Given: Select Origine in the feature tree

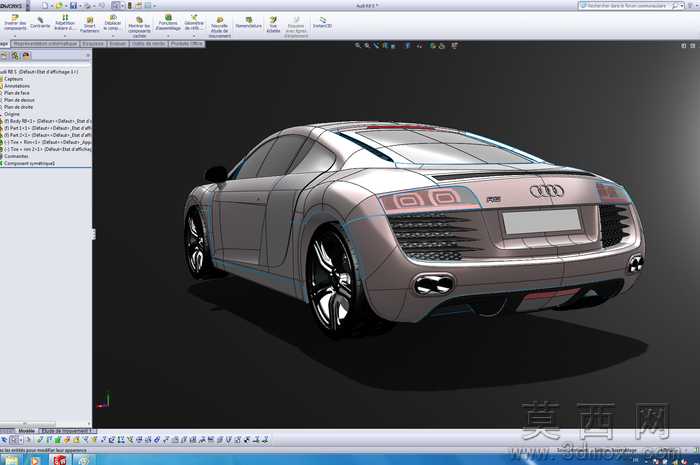Looking at the screenshot, I should coord(12,114).
